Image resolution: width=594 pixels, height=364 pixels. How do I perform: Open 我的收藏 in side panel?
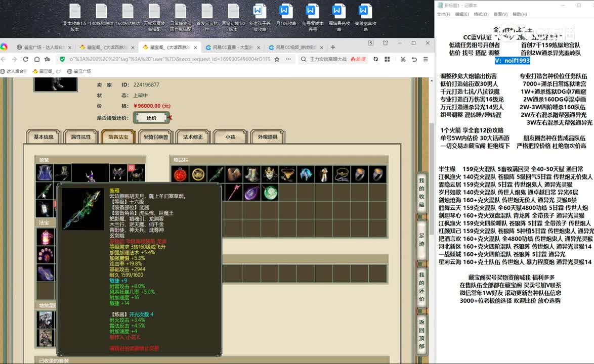[x=421, y=192]
